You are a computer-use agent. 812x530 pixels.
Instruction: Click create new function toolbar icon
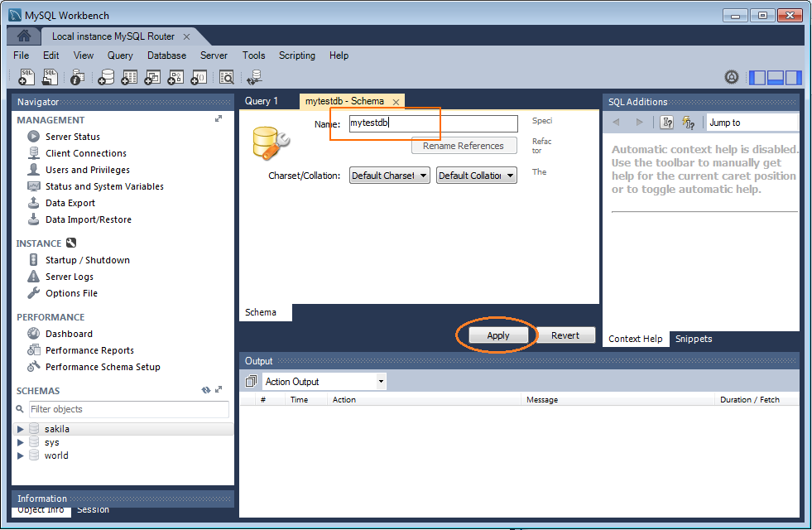199,77
